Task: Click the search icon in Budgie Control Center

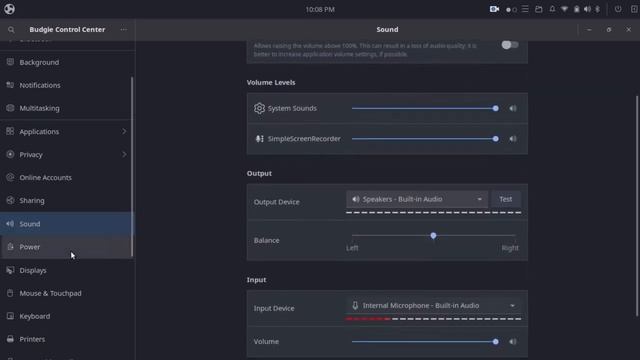Action: pos(11,29)
